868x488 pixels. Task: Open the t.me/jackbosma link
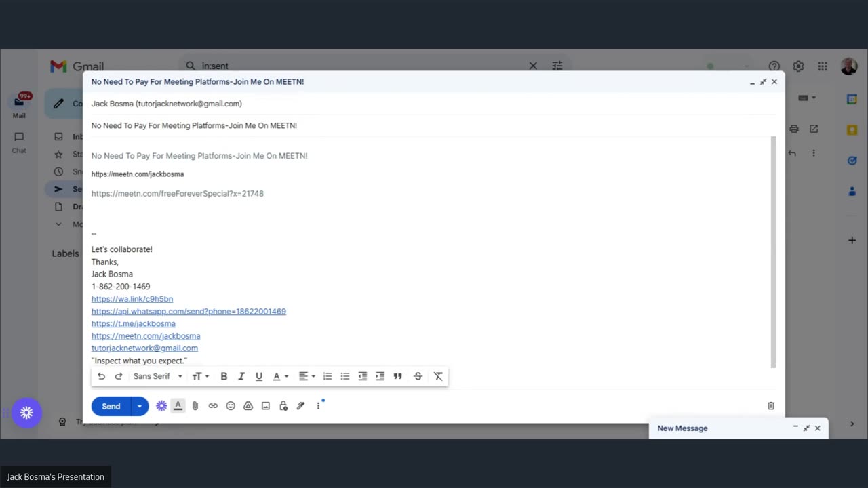click(x=134, y=323)
